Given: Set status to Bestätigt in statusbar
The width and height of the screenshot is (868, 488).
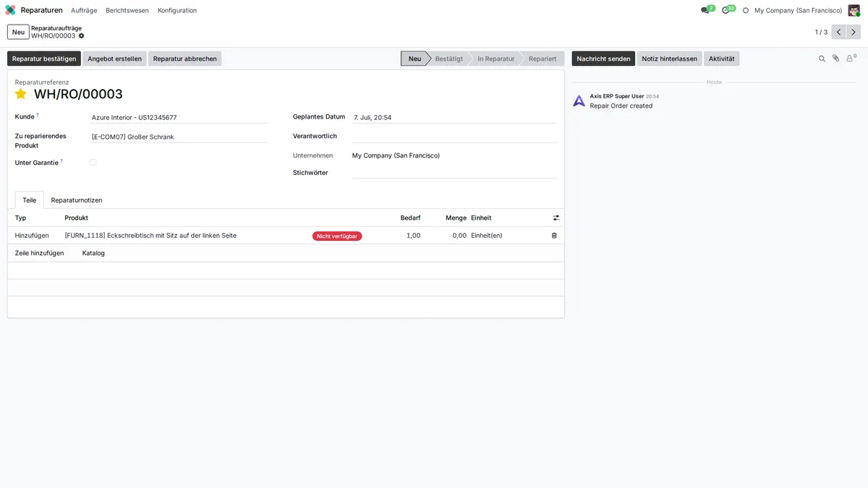Looking at the screenshot, I should tap(448, 59).
